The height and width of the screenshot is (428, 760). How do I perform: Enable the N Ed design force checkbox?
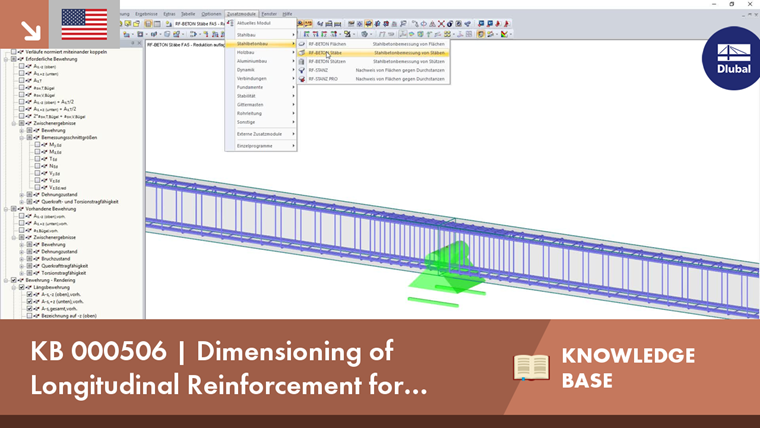click(37, 166)
